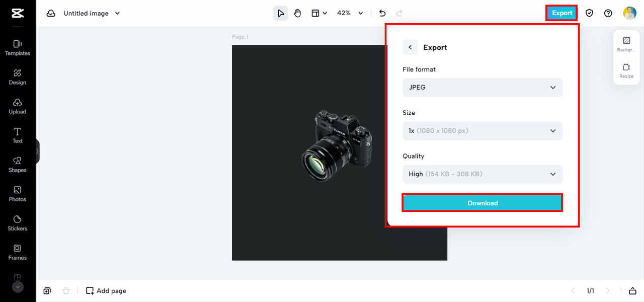Open the help question mark icon
Image resolution: width=644 pixels, height=302 pixels.
(x=608, y=13)
